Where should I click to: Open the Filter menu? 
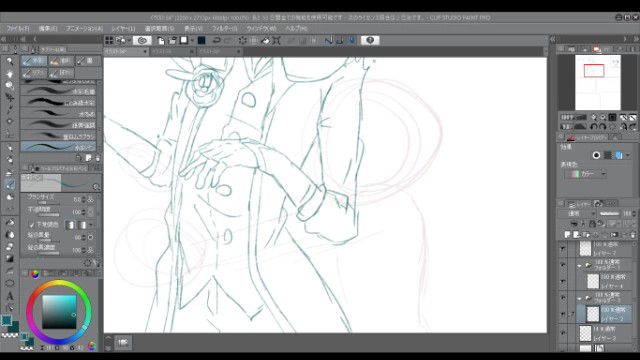224,29
